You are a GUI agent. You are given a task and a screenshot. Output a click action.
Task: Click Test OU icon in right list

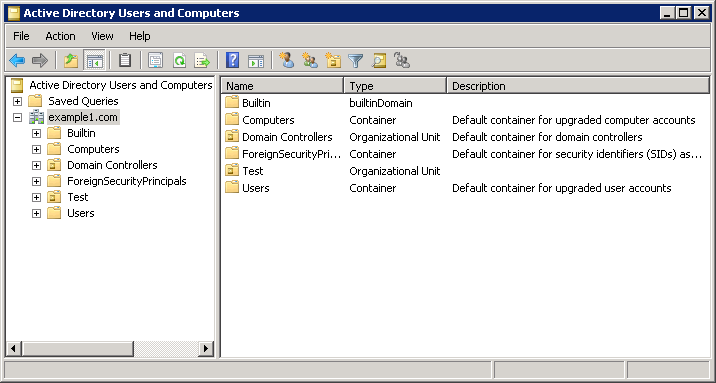point(232,170)
